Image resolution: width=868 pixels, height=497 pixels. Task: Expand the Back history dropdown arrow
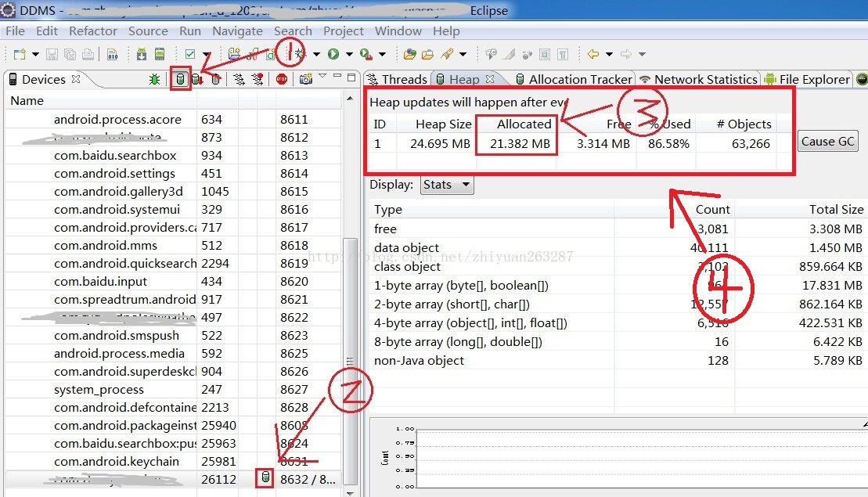click(x=609, y=54)
